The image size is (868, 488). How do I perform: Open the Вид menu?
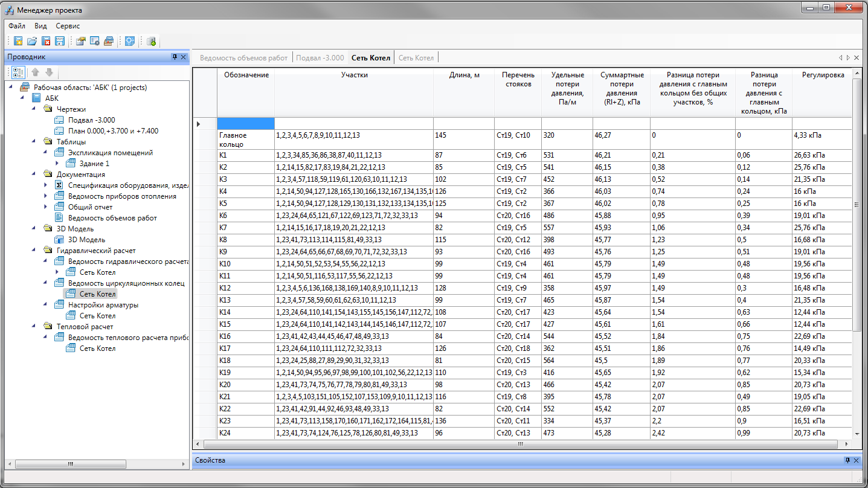[x=40, y=26]
